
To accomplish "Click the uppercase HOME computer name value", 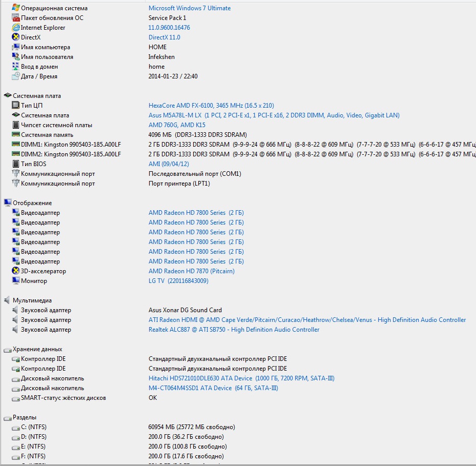I will [x=157, y=47].
